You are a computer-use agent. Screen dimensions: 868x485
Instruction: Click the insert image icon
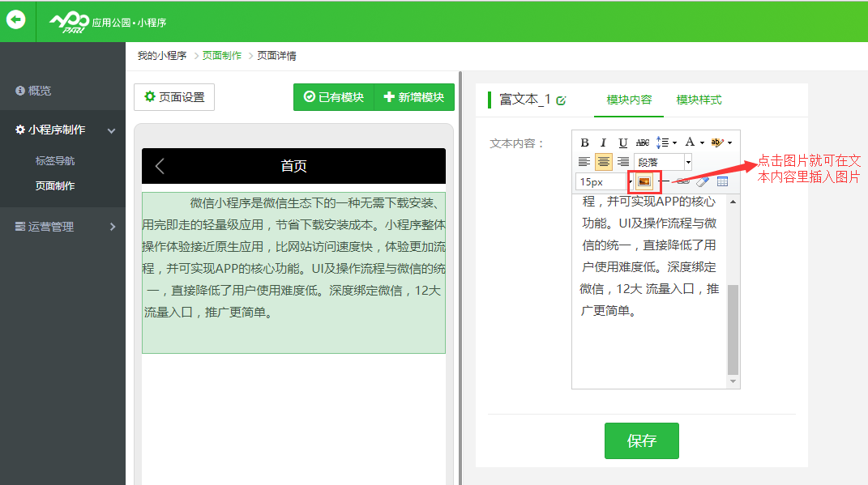pos(644,181)
